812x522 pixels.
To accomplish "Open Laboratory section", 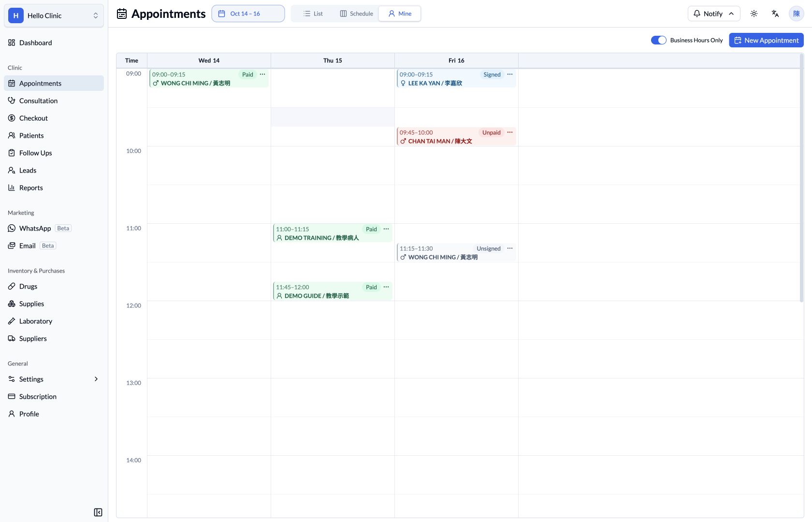I will (54, 321).
